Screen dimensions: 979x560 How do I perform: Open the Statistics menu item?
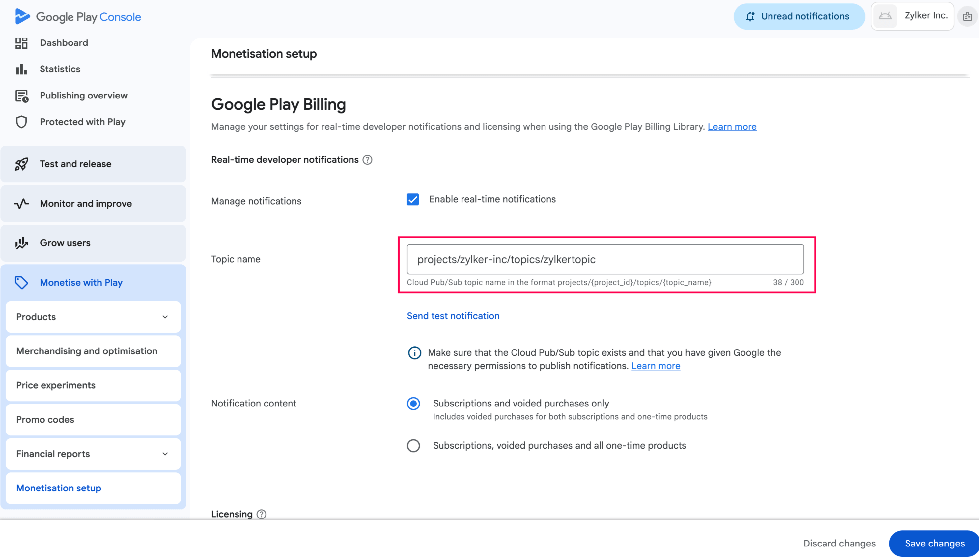pyautogui.click(x=60, y=69)
